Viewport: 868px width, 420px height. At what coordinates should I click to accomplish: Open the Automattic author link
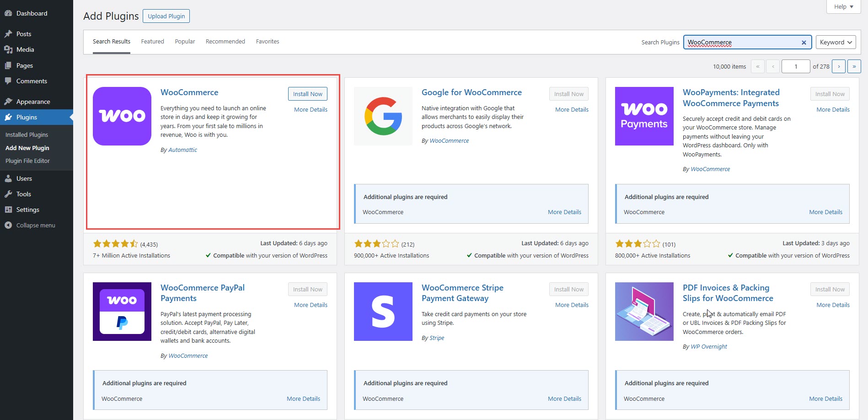click(x=182, y=150)
